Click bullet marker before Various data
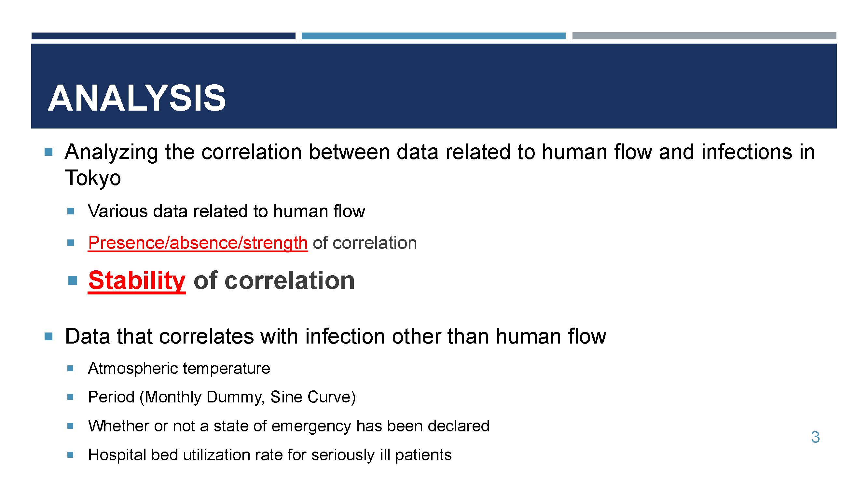The height and width of the screenshot is (488, 868). [x=70, y=211]
